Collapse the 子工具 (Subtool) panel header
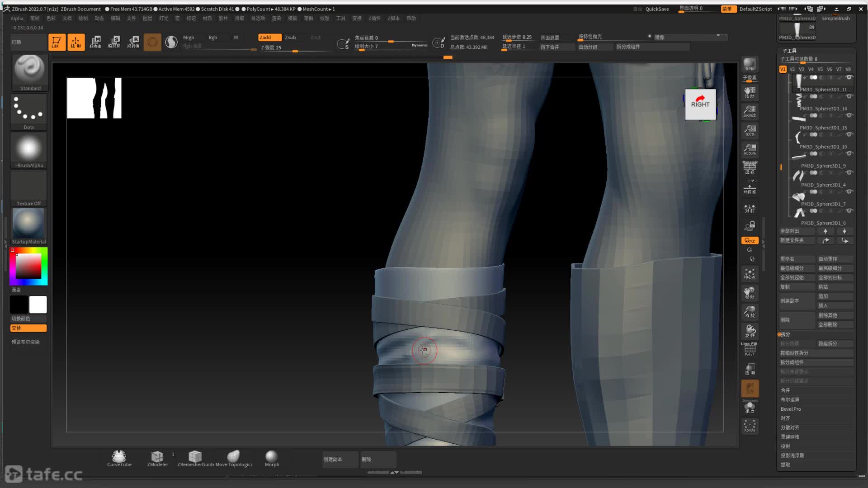Screen dimensions: 868x488 pos(789,51)
